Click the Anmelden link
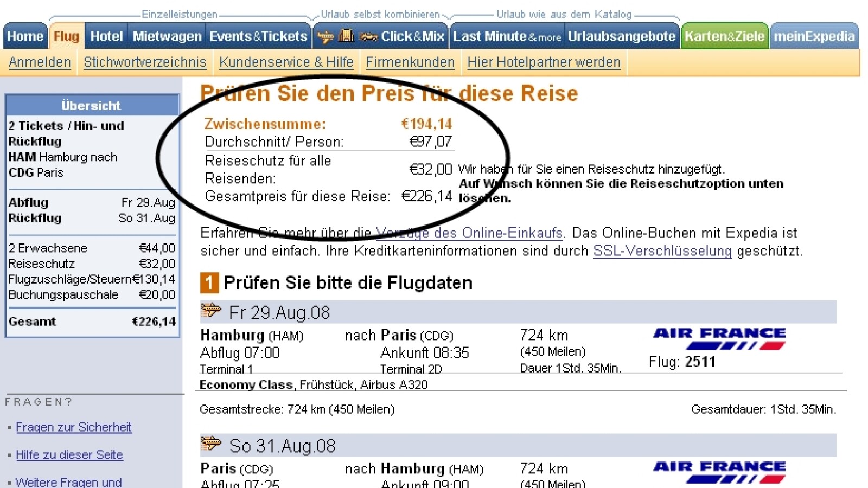This screenshot has width=868, height=488. [x=40, y=62]
